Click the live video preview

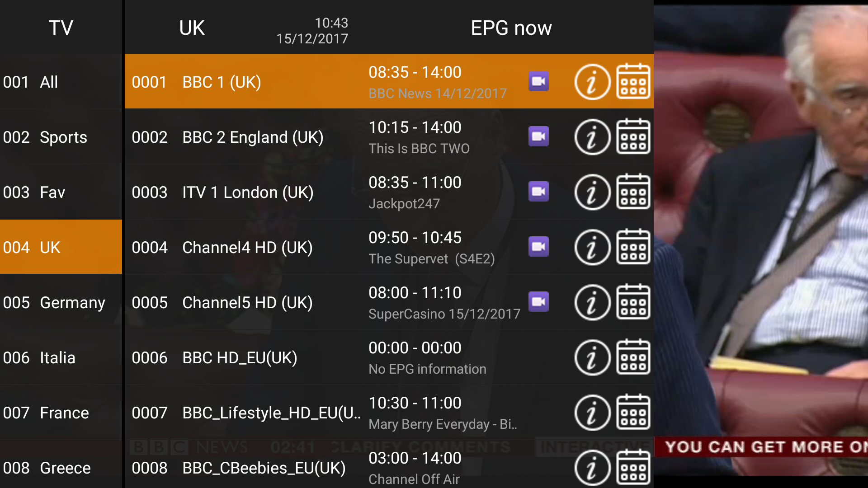click(761, 244)
